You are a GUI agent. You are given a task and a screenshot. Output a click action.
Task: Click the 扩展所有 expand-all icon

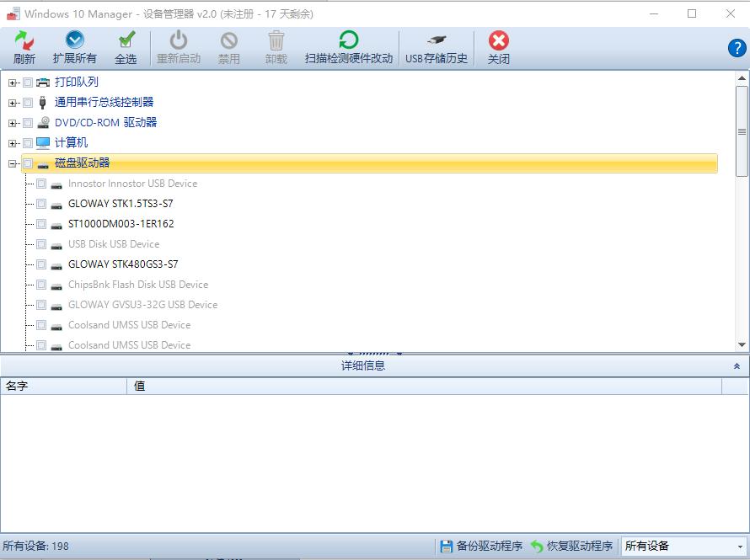[x=74, y=39]
